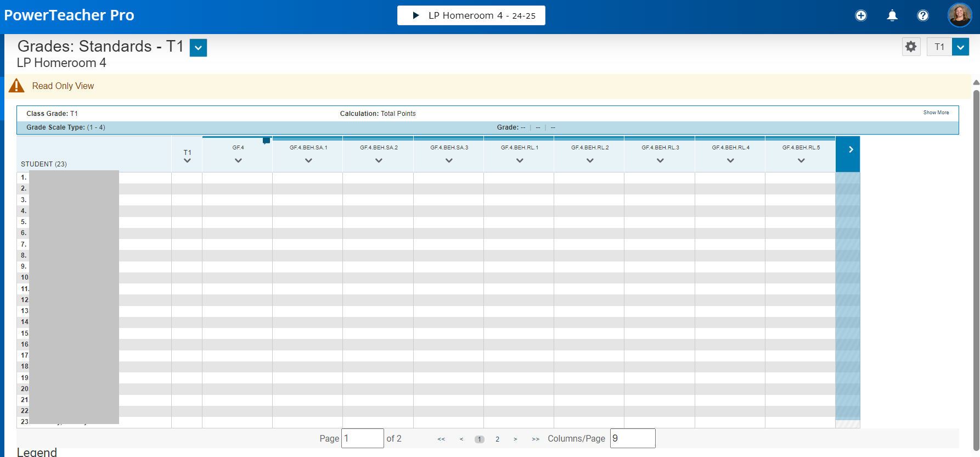Jump to last page with >> button
Viewport: 980px width, 457px height.
[536, 439]
